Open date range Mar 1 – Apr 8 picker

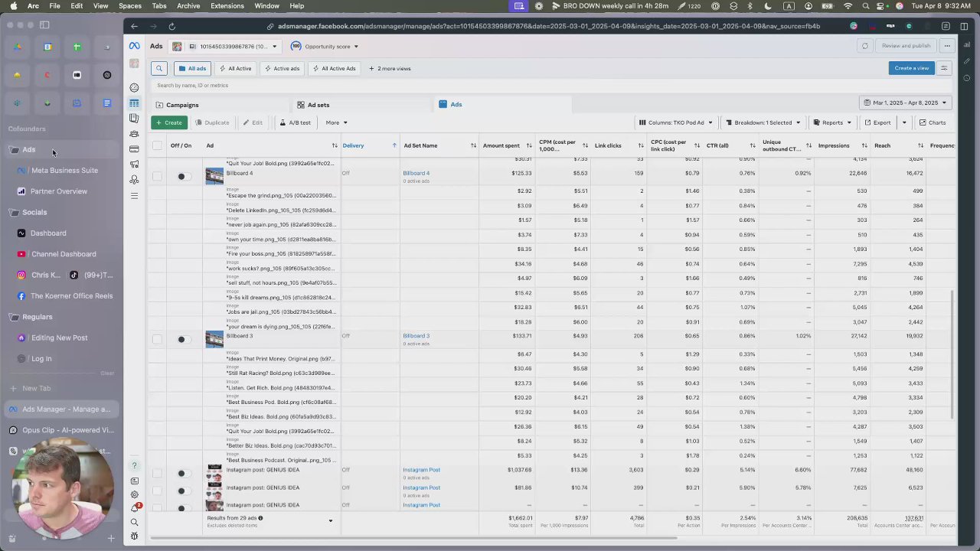tap(905, 103)
